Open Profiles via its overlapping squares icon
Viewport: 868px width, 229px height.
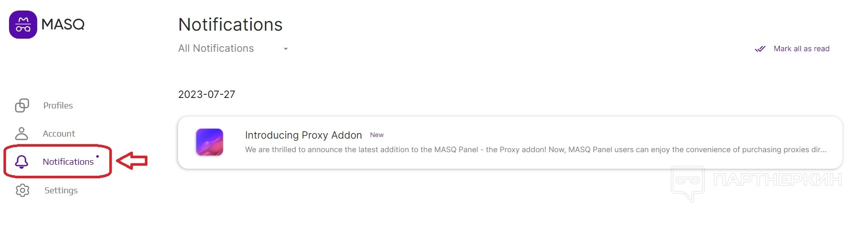[x=22, y=105]
